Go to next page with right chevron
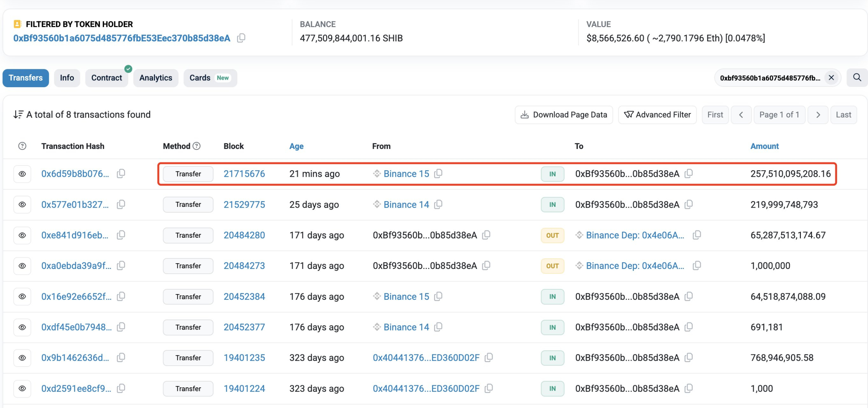 (x=818, y=115)
